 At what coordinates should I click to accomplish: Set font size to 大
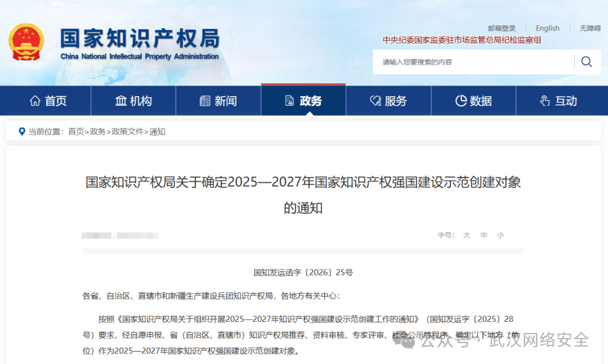pyautogui.click(x=467, y=235)
